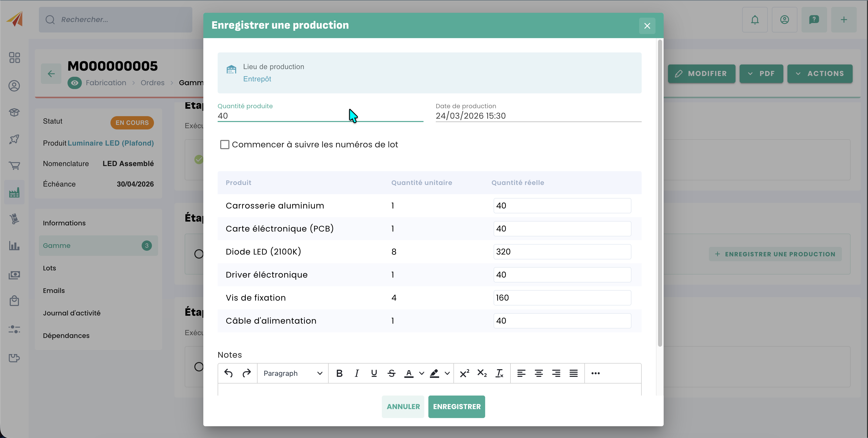The width and height of the screenshot is (868, 438).
Task: Click the Diode LED real quantity field
Action: (x=562, y=252)
